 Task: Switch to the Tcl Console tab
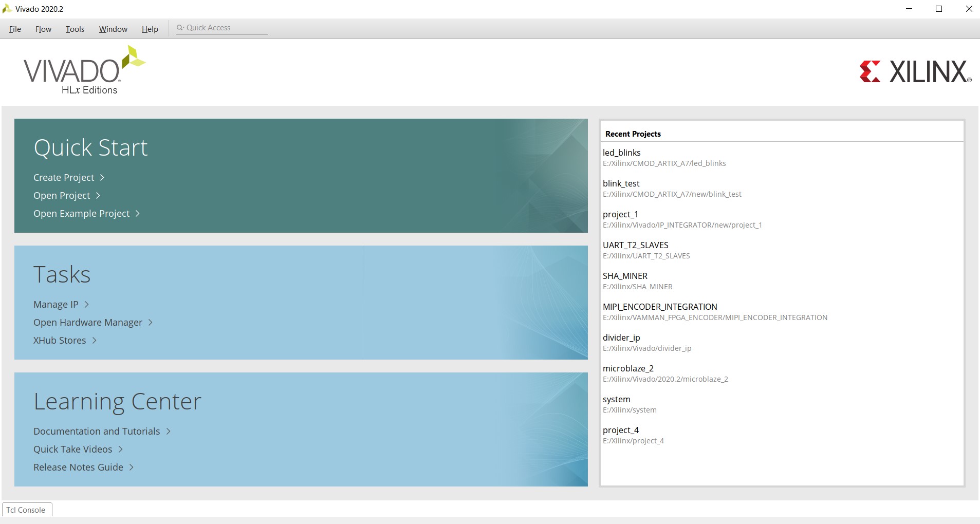click(26, 510)
